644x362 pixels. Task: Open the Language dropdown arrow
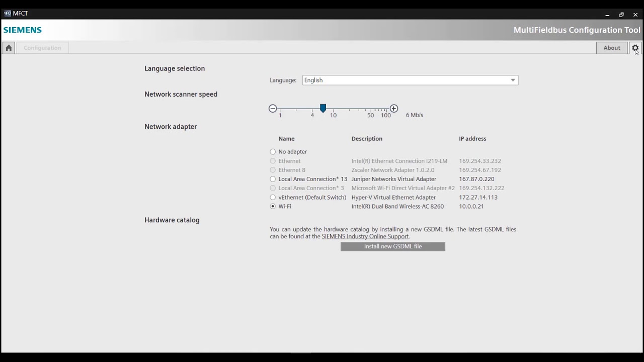[x=513, y=80]
